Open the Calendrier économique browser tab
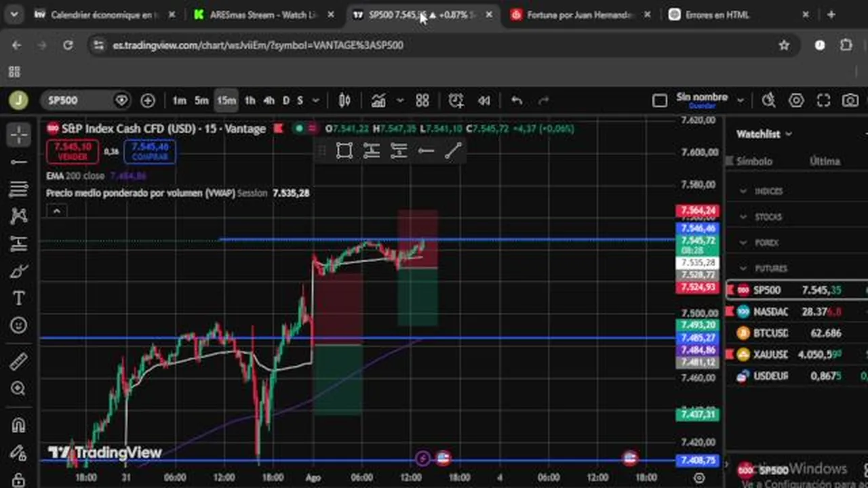 (106, 14)
